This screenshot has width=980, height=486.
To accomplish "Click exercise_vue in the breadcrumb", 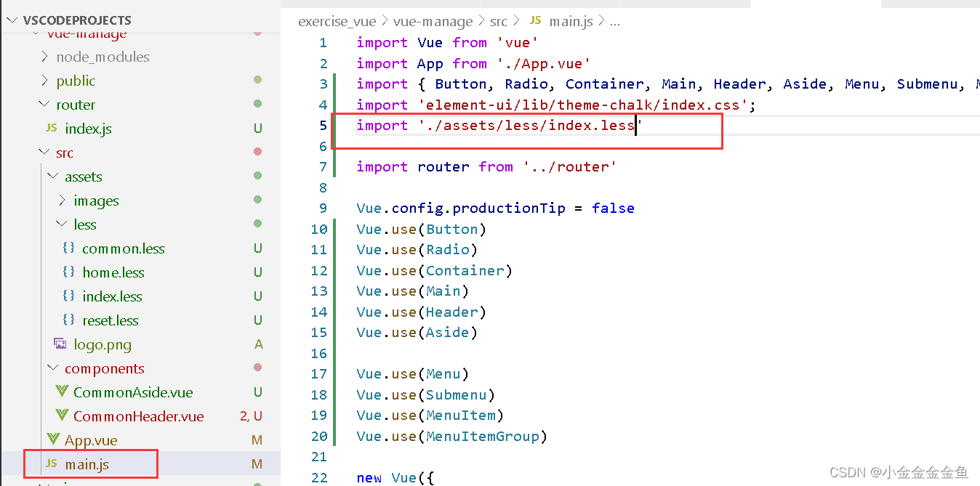I will (336, 21).
